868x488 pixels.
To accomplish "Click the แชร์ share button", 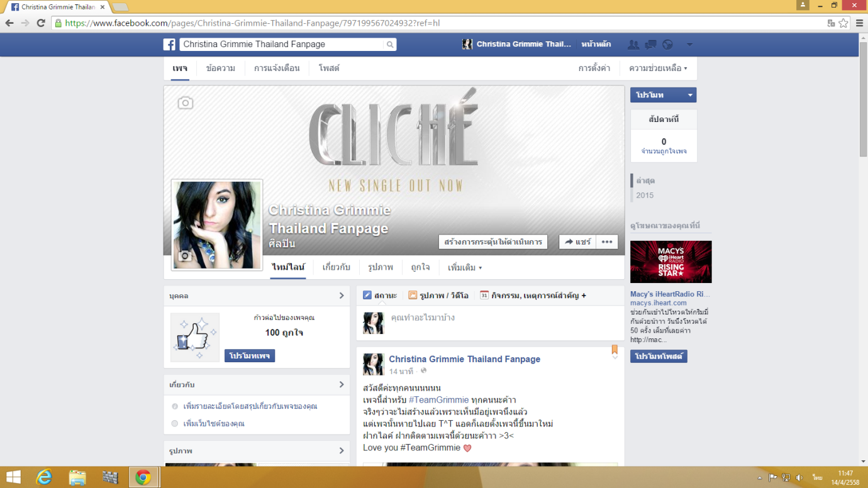I will 577,242.
